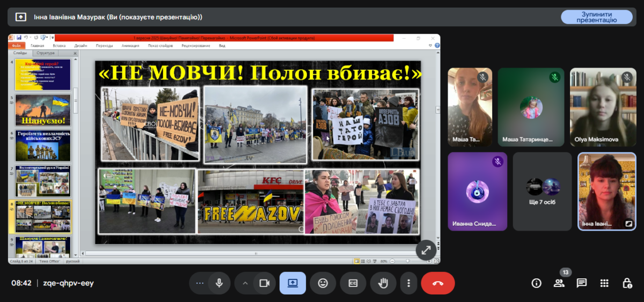Open the Вставка ribbon tab

[x=59, y=46]
